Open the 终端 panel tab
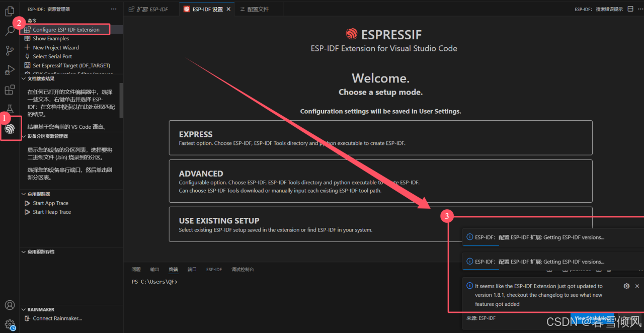 (173, 270)
